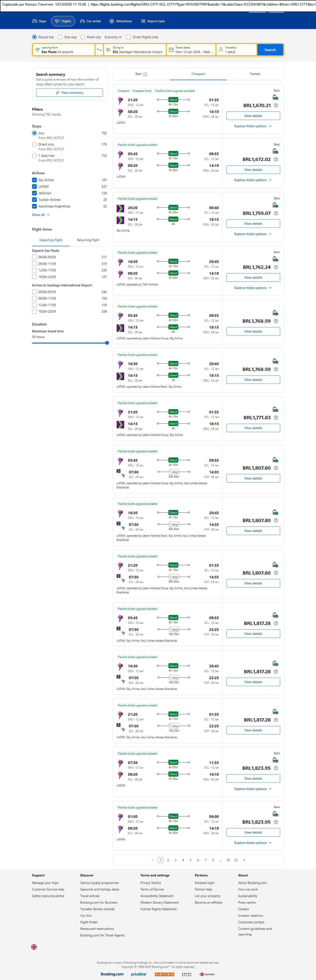Click the Leaving from Sao Paulo field
The height and width of the screenshot is (980, 316).
coord(63,50)
